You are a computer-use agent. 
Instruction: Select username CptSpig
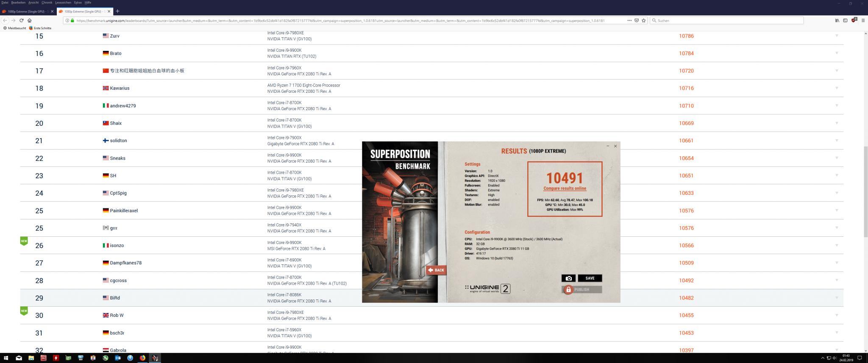118,193
